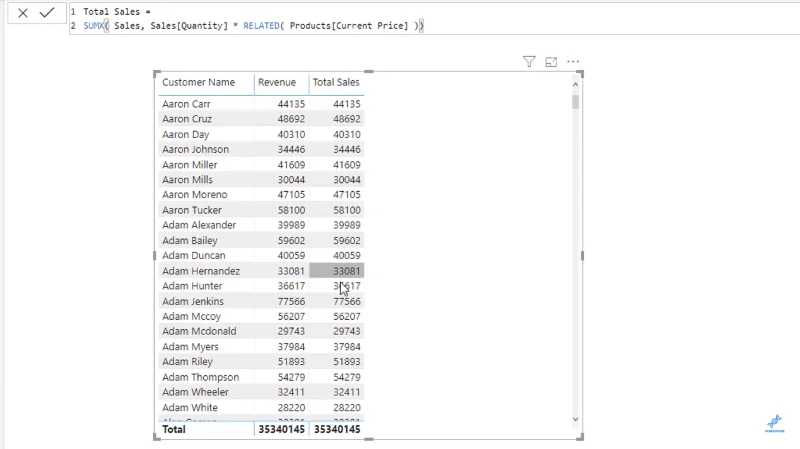Commit the formula with the checkmark icon
Screen dimensions: 800x449
[47, 13]
